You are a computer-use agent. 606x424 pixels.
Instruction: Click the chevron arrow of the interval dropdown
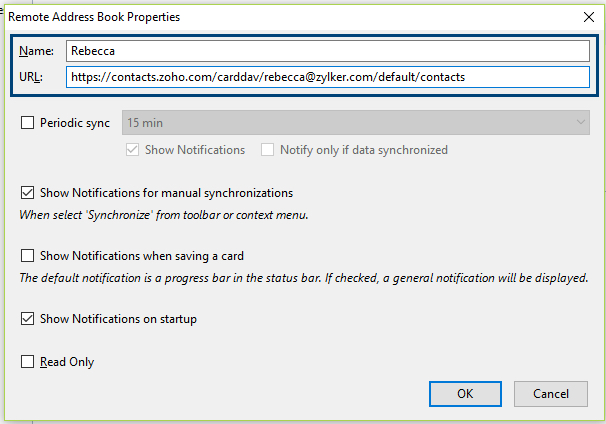(580, 123)
